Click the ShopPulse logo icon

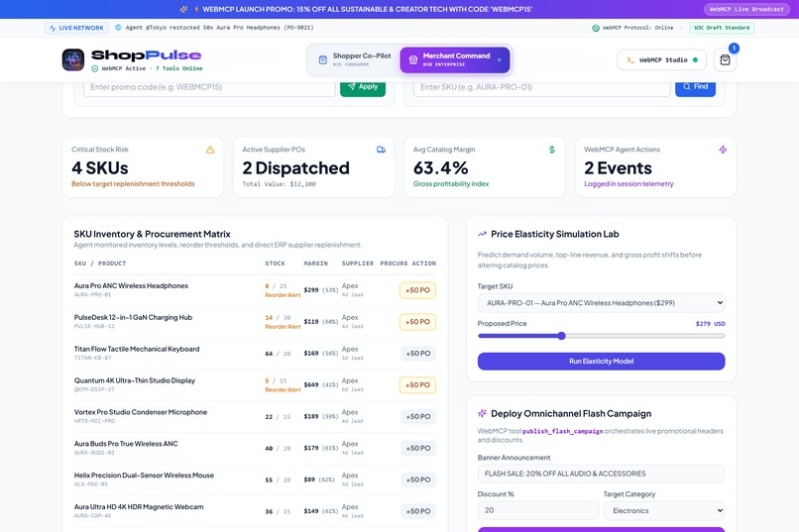click(x=73, y=59)
